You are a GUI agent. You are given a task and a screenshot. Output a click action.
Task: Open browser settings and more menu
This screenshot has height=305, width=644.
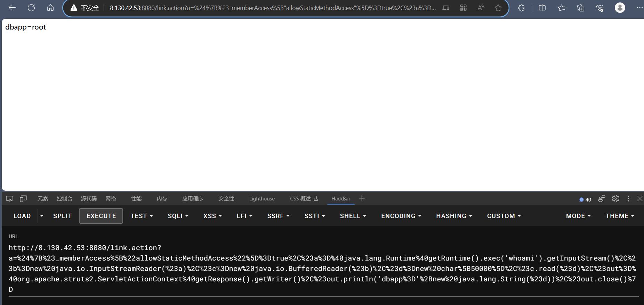click(x=639, y=8)
